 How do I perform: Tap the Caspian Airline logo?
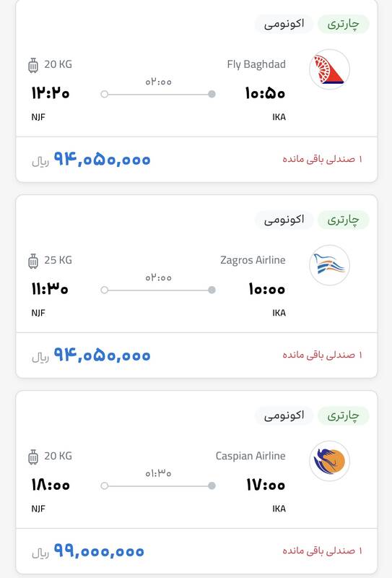pyautogui.click(x=329, y=461)
